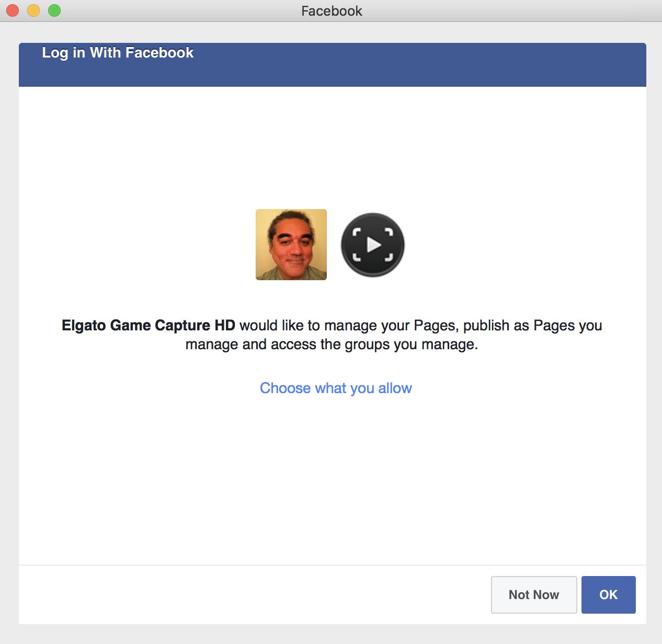
Task: Click the Facebook window title text
Action: tap(332, 11)
